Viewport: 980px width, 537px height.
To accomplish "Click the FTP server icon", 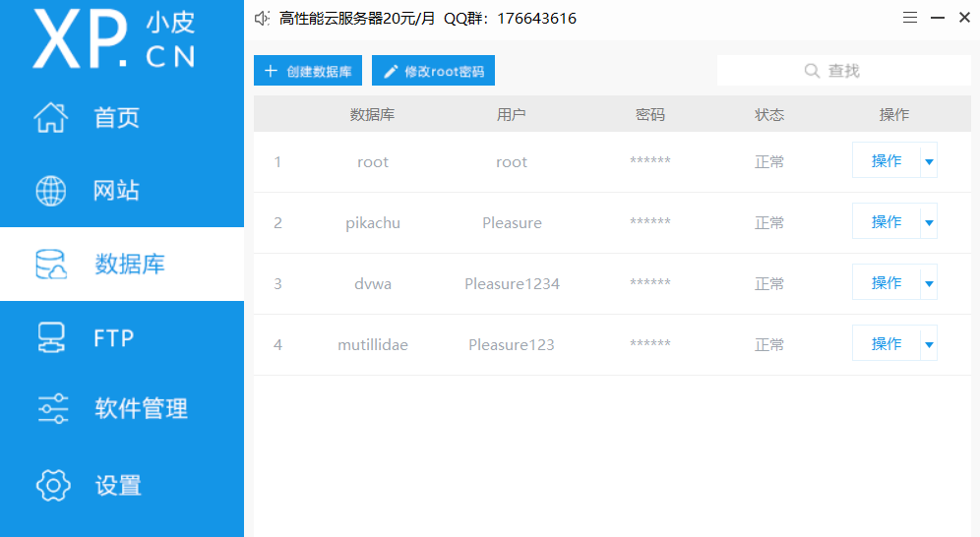I will (51, 338).
